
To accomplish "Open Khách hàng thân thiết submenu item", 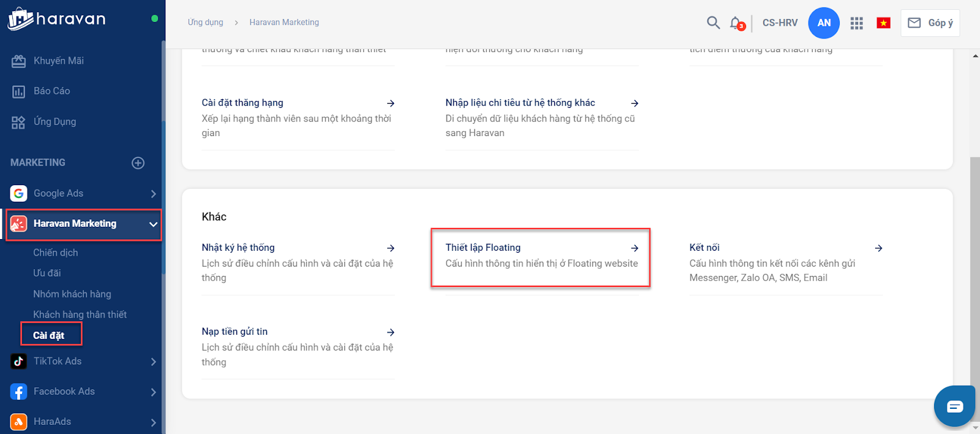I will click(80, 314).
